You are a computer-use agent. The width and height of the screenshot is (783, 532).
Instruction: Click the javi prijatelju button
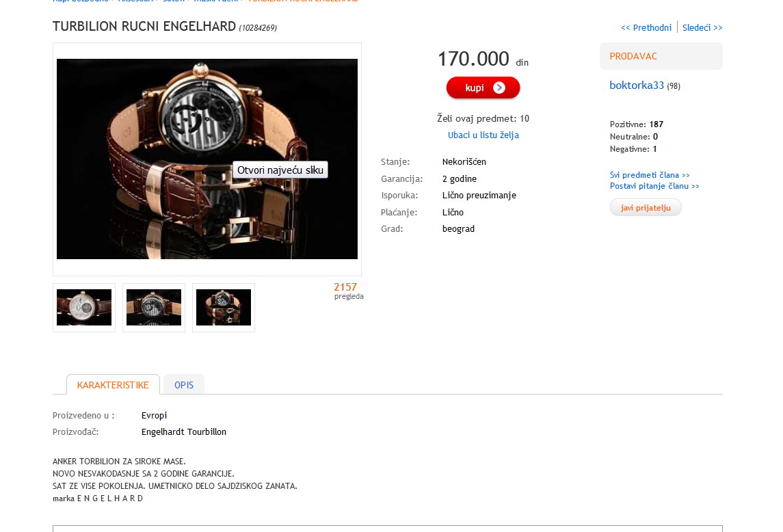pos(645,207)
